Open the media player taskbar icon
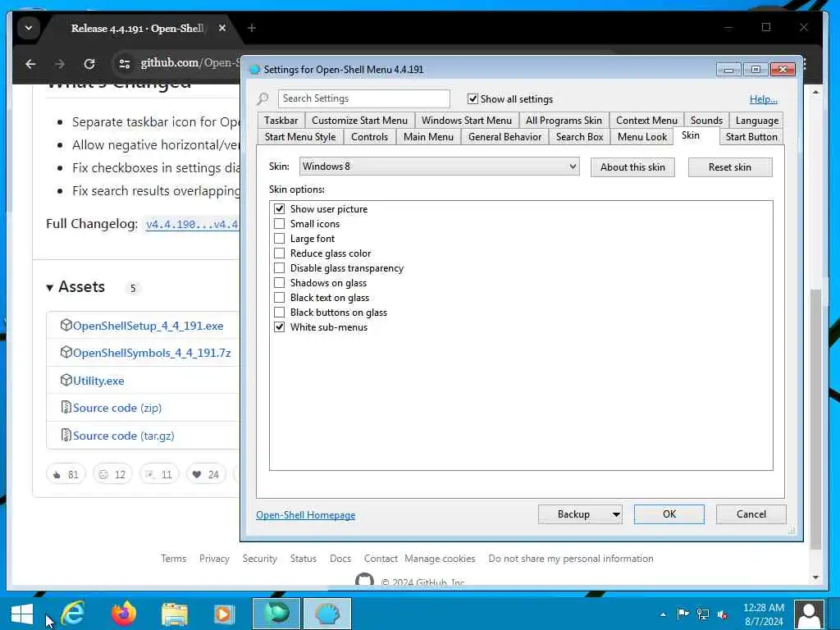Viewport: 840px width, 630px height. click(x=224, y=614)
